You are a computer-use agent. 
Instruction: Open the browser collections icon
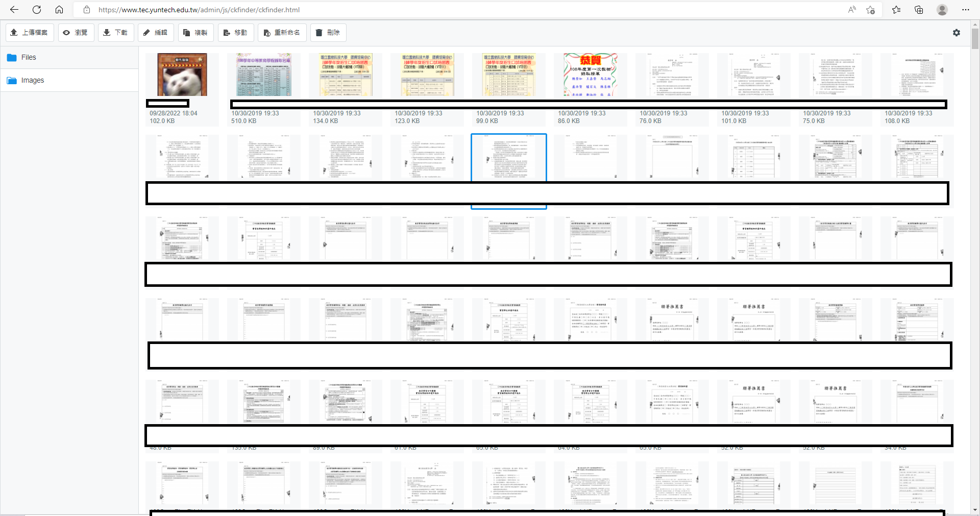pos(919,10)
